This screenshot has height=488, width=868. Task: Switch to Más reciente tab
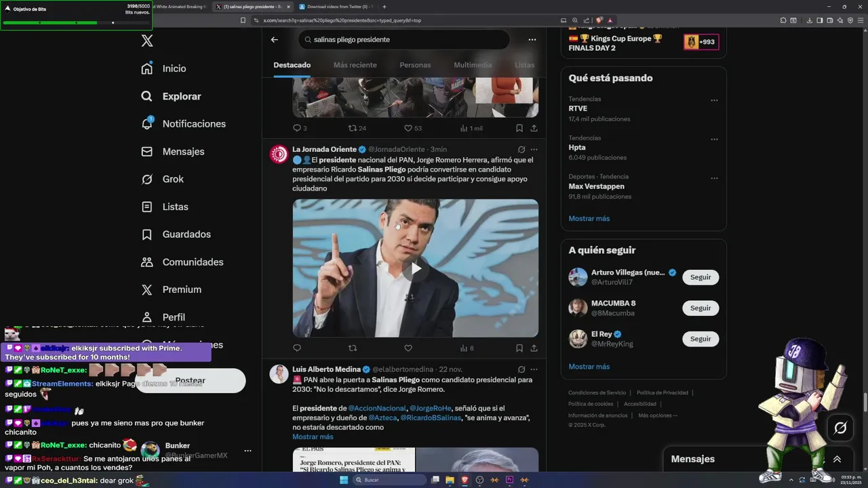(x=355, y=65)
